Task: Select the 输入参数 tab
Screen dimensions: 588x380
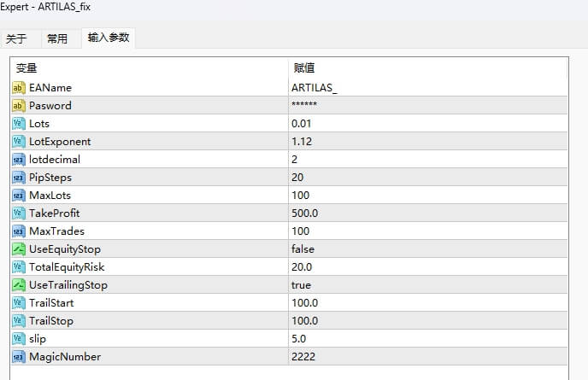Action: click(109, 38)
